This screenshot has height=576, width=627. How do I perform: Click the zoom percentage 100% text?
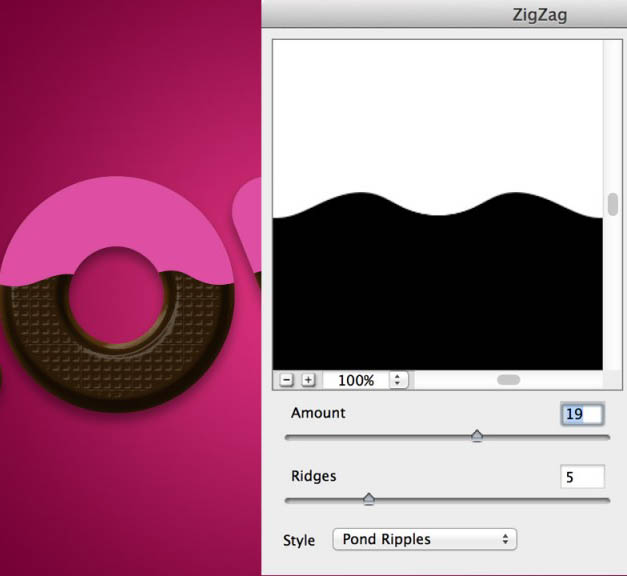coord(356,380)
